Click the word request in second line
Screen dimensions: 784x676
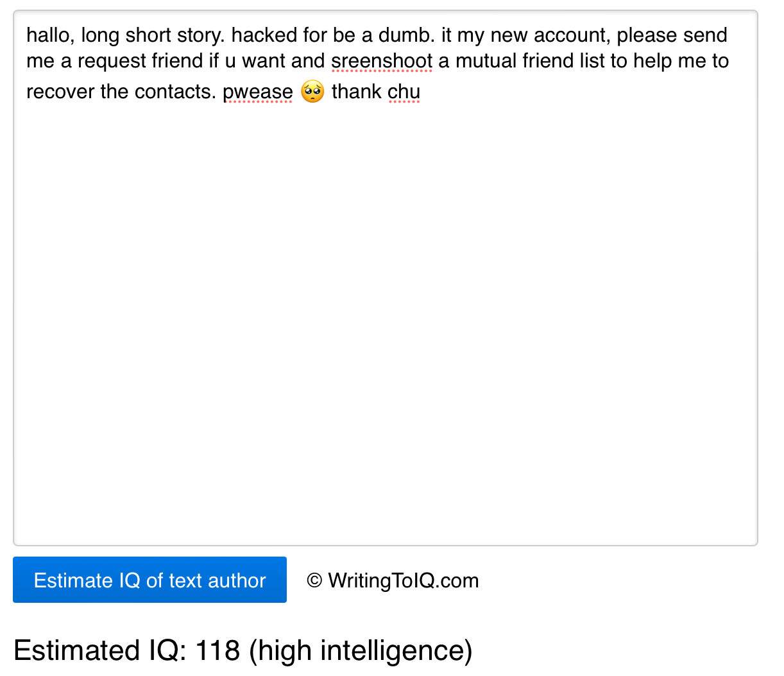(x=112, y=61)
